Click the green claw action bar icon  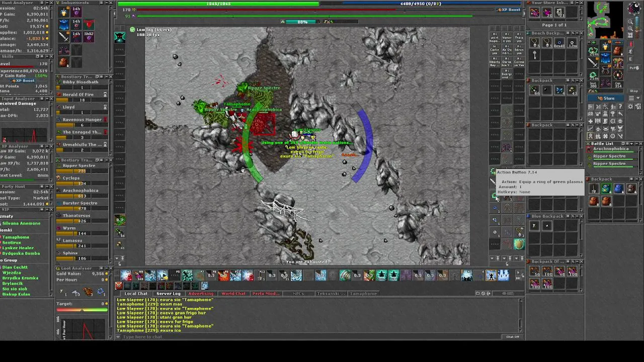pyautogui.click(x=345, y=275)
